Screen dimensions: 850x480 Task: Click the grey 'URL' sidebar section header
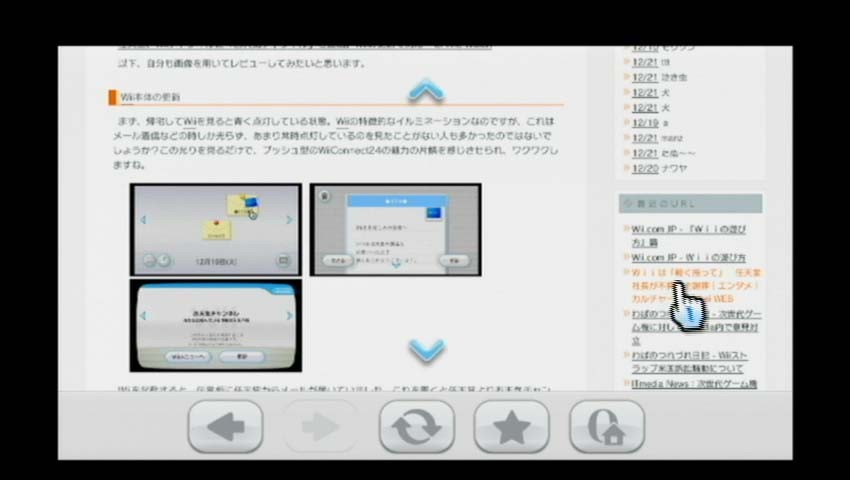click(x=690, y=203)
